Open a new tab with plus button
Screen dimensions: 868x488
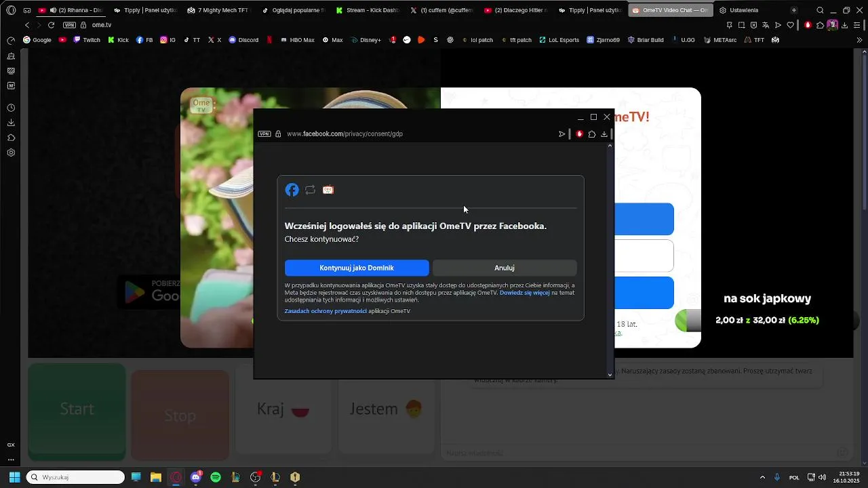(x=794, y=10)
